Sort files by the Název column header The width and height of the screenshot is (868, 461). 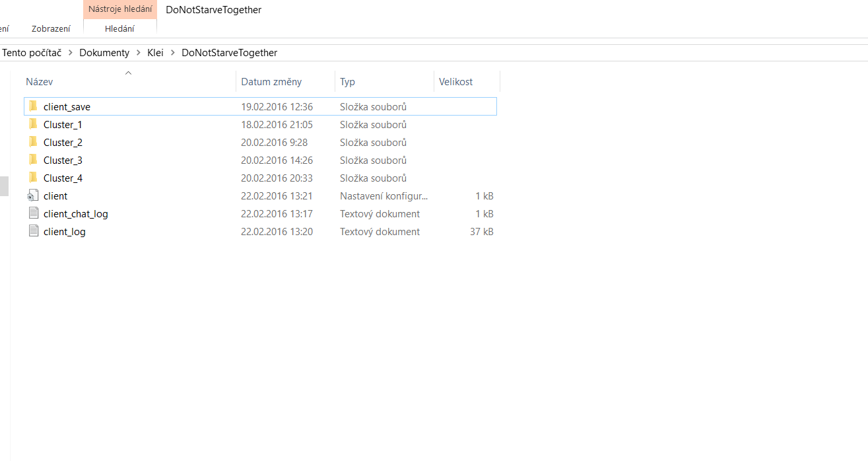point(40,82)
